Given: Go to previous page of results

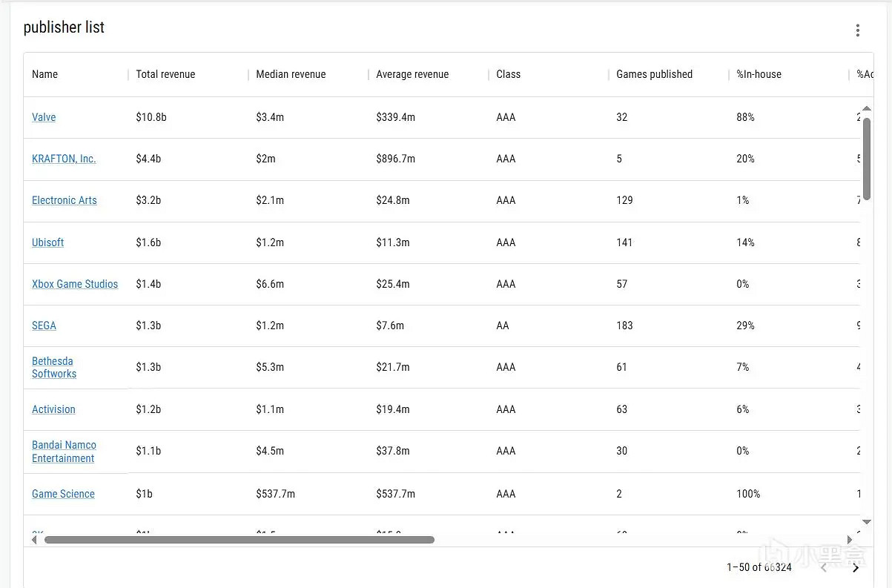Looking at the screenshot, I should (x=824, y=567).
